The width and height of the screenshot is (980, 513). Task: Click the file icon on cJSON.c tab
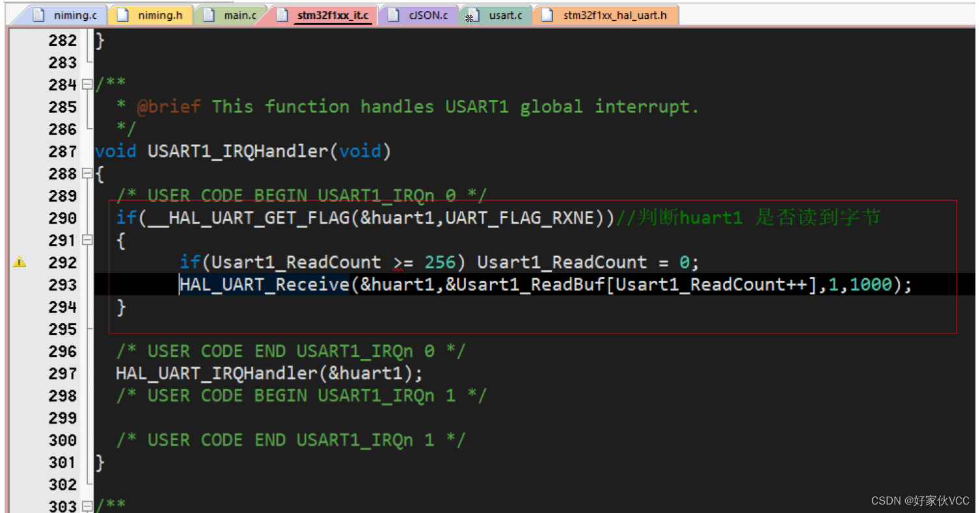393,15
